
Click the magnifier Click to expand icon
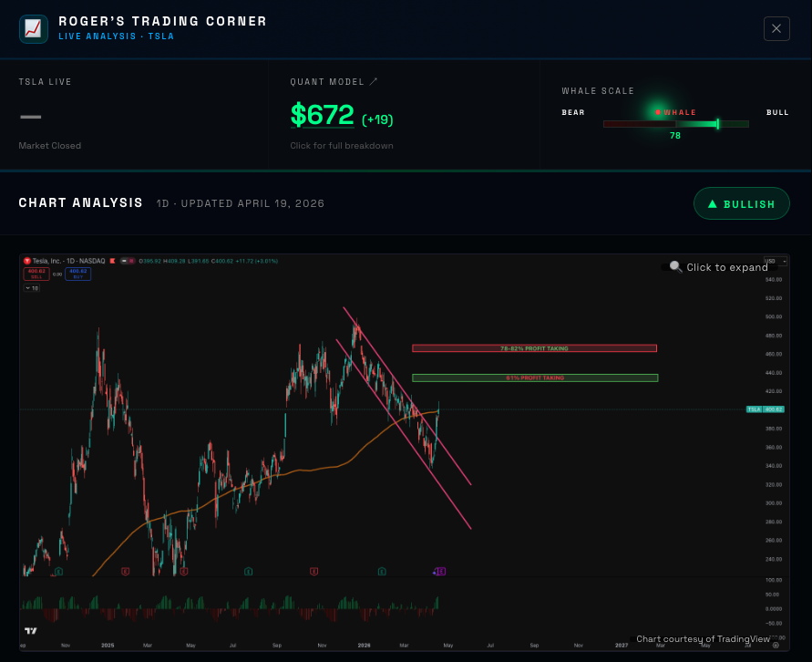click(x=675, y=267)
